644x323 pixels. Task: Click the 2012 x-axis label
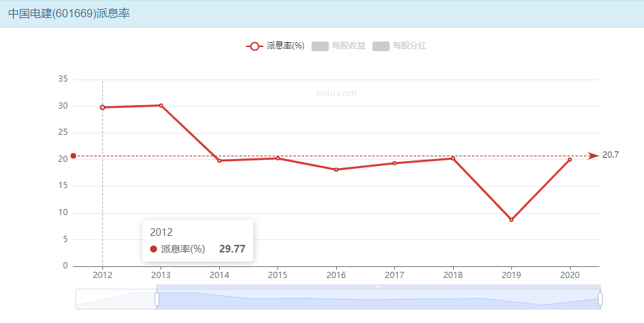(x=102, y=275)
